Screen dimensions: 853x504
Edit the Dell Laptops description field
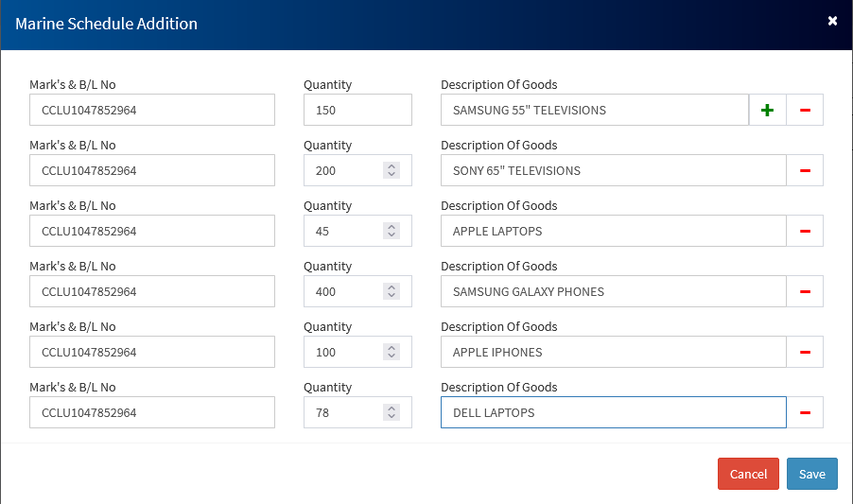[613, 413]
